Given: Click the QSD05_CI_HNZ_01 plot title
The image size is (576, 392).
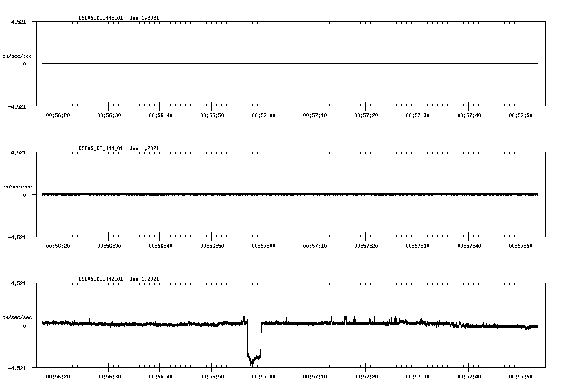Looking at the screenshot, I should pyautogui.click(x=119, y=279).
